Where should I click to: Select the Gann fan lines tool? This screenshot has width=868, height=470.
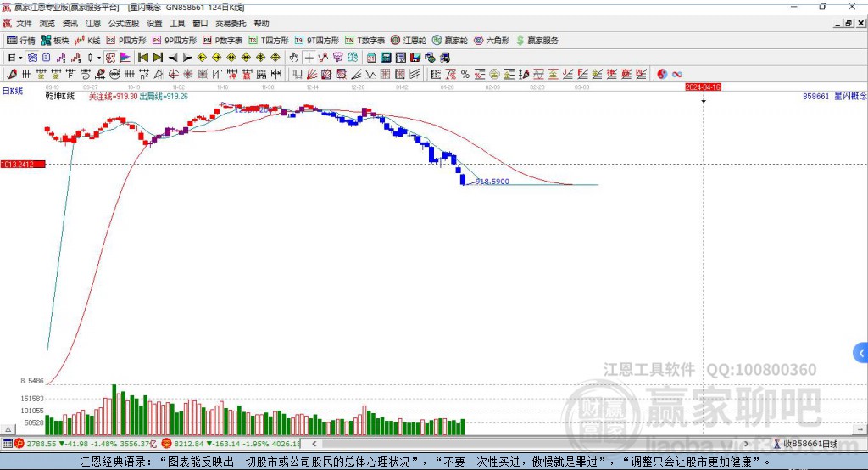point(312,74)
